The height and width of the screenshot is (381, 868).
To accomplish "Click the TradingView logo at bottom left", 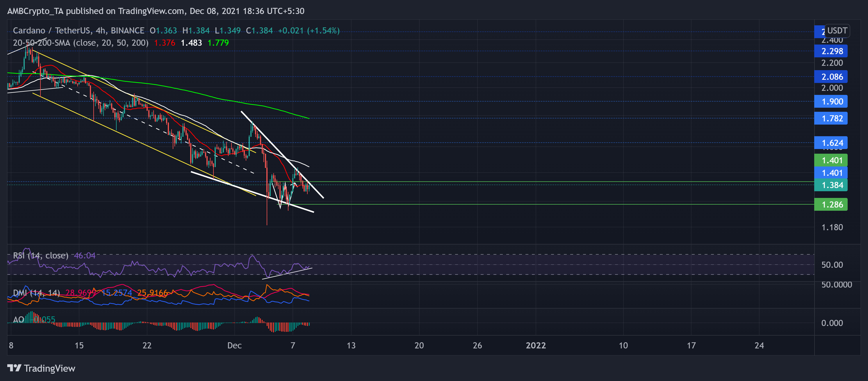I will point(41,368).
